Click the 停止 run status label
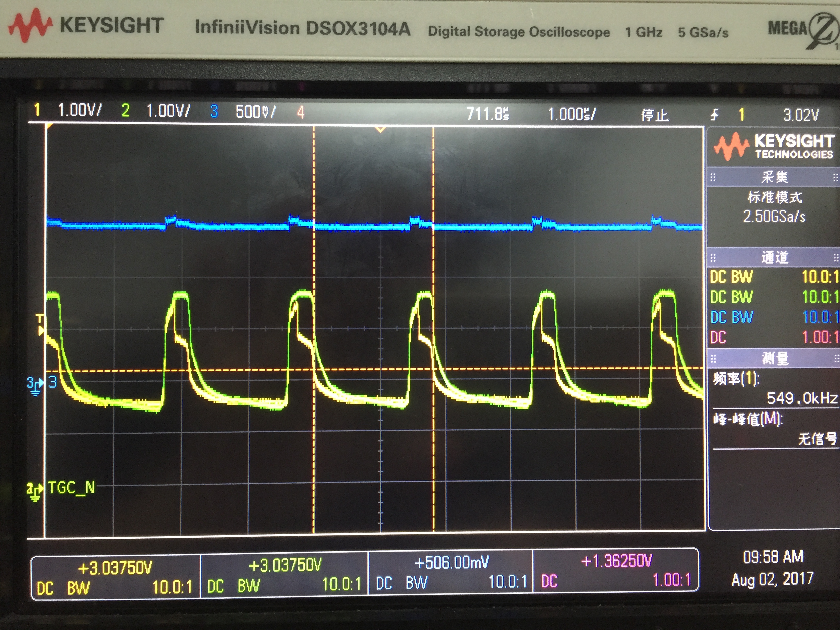 (x=655, y=115)
